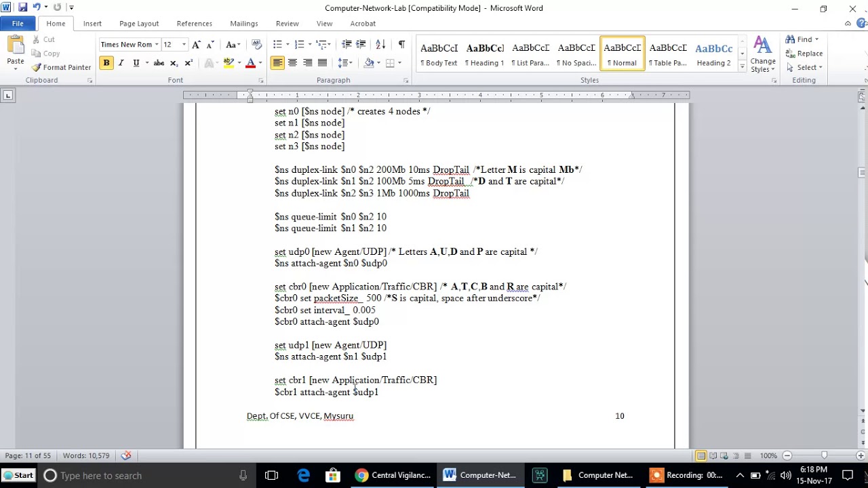Image resolution: width=868 pixels, height=488 pixels.
Task: Click the vertical scrollbar thumb
Action: pos(862,173)
